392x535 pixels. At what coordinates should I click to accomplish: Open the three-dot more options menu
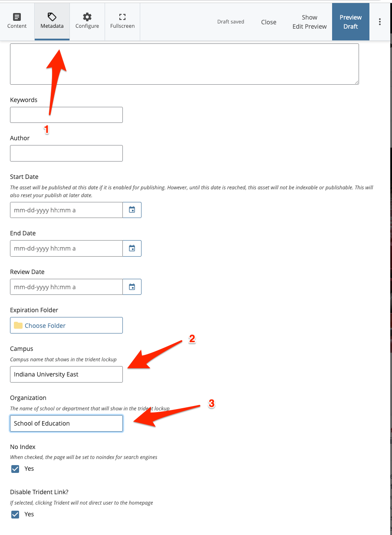380,22
